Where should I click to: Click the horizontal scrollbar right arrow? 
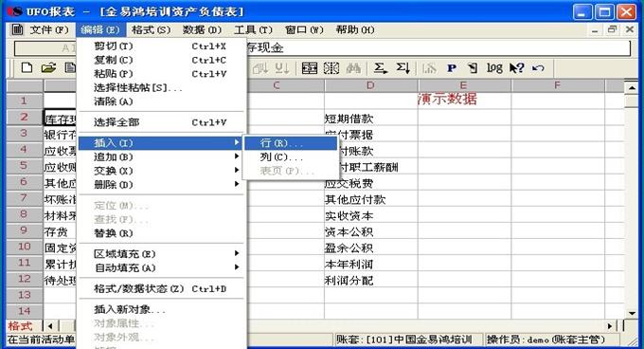[x=610, y=326]
